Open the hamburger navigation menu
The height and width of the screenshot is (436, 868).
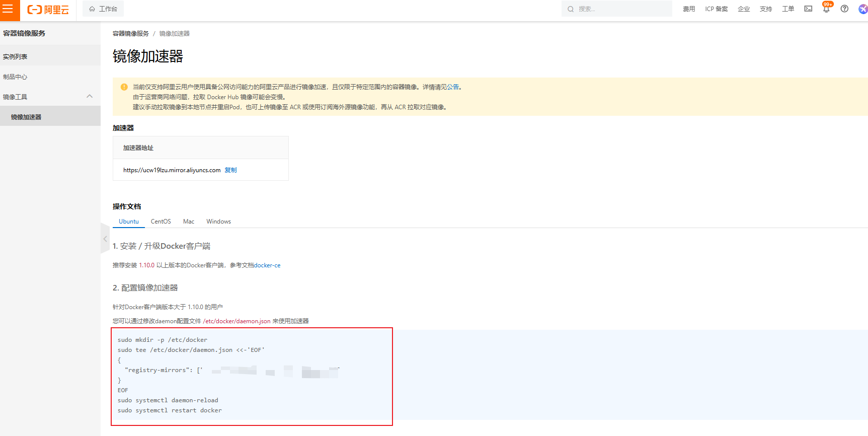click(x=8, y=9)
